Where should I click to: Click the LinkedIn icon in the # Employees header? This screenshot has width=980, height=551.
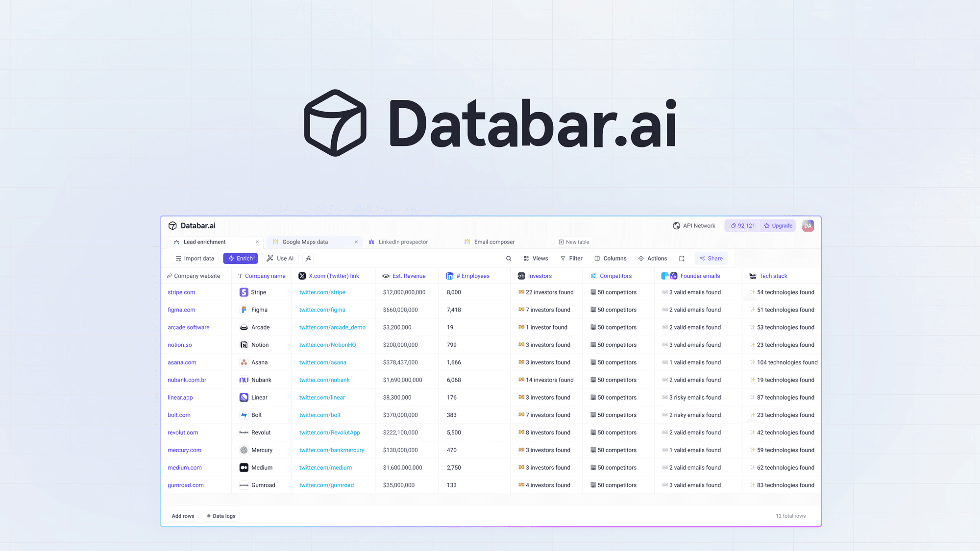pyautogui.click(x=449, y=276)
